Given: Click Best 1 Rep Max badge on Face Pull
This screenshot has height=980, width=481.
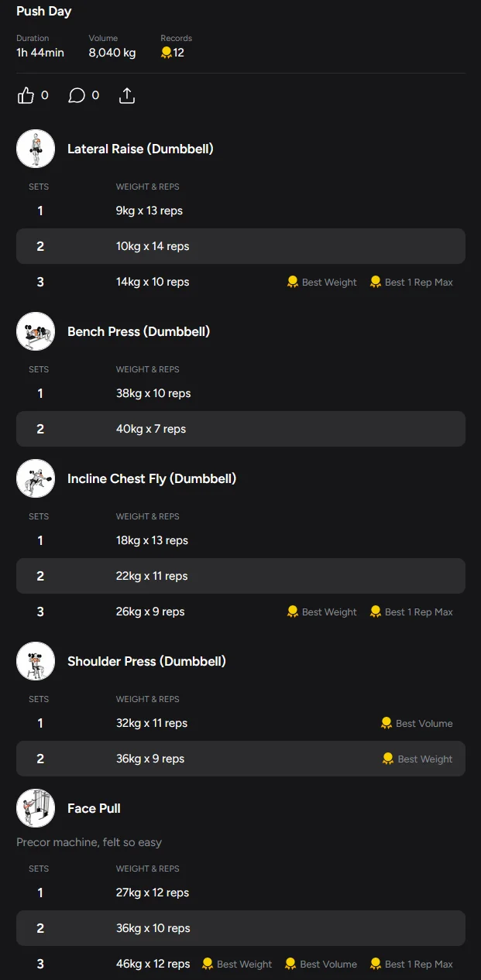Looking at the screenshot, I should click(x=411, y=964).
